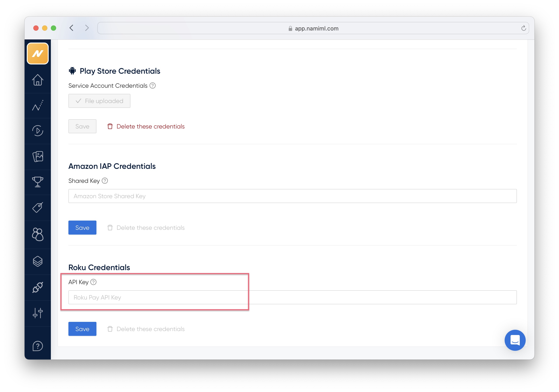This screenshot has height=392, width=559.
Task: Open the Home sidebar icon
Action: click(x=38, y=80)
